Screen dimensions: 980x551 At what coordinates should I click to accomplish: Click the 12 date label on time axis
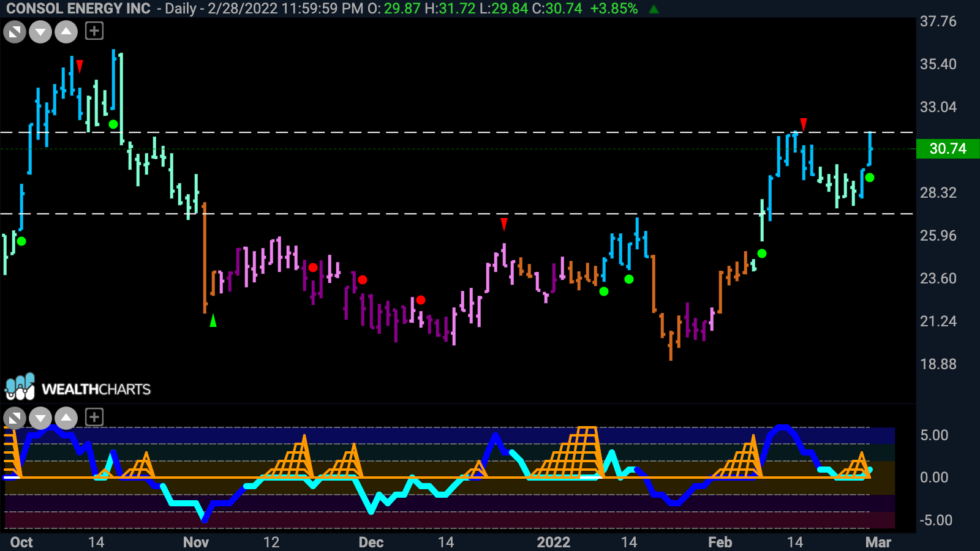pos(271,542)
